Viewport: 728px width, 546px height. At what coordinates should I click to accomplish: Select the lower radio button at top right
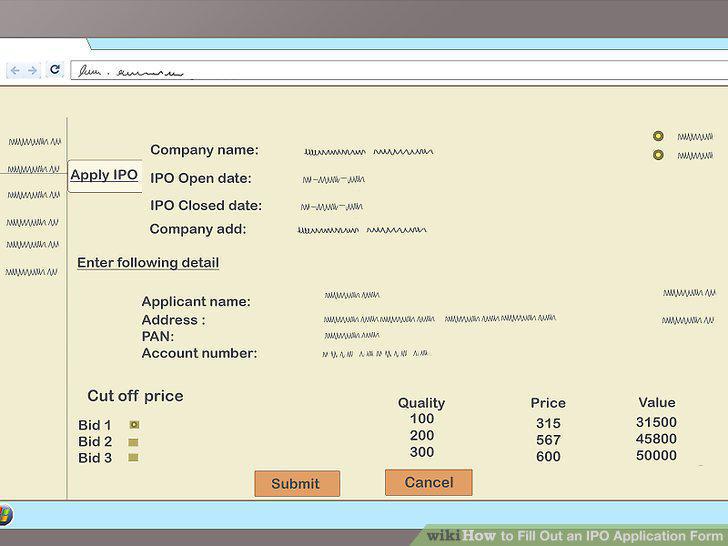click(658, 155)
